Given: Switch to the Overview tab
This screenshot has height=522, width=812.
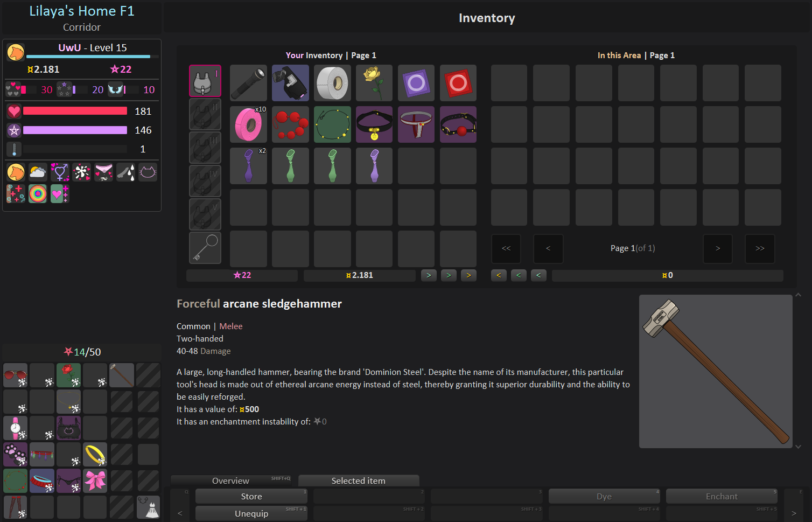Looking at the screenshot, I should 232,481.
